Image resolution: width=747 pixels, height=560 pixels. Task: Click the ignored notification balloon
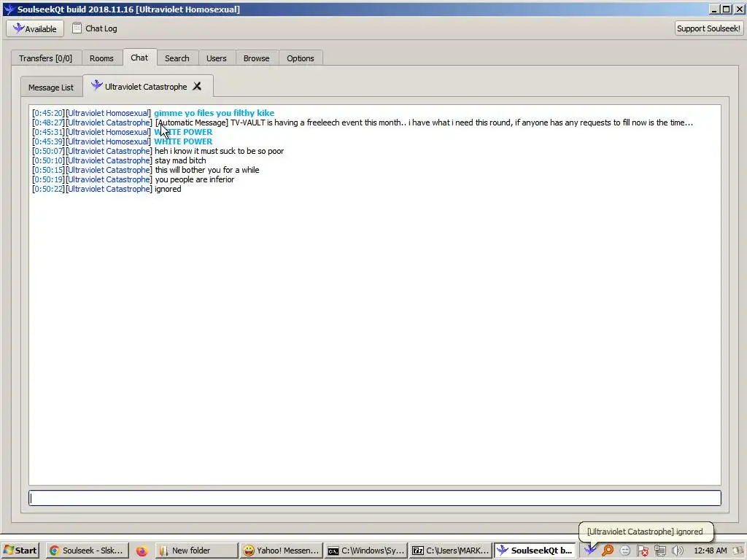(645, 532)
